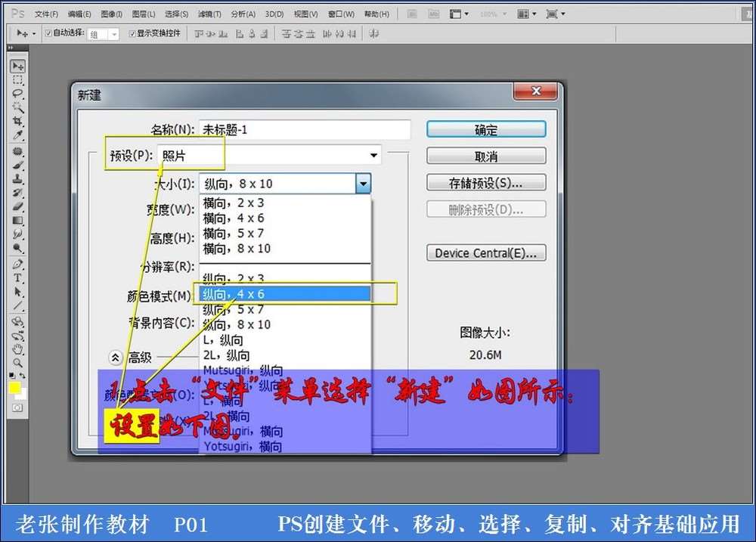Choose 横向, 2 x 3 from the list
756x542 pixels.
tap(285, 203)
